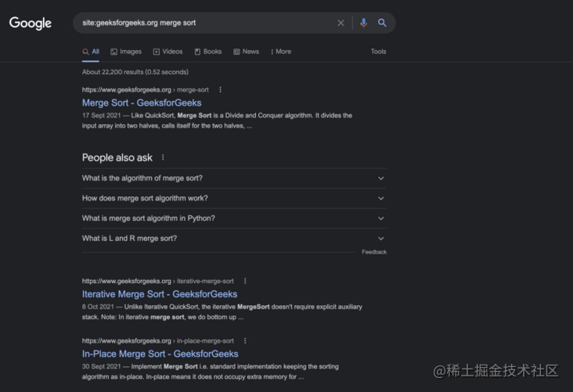Open three-dot menu for in-place-merge-sort result

(x=245, y=341)
